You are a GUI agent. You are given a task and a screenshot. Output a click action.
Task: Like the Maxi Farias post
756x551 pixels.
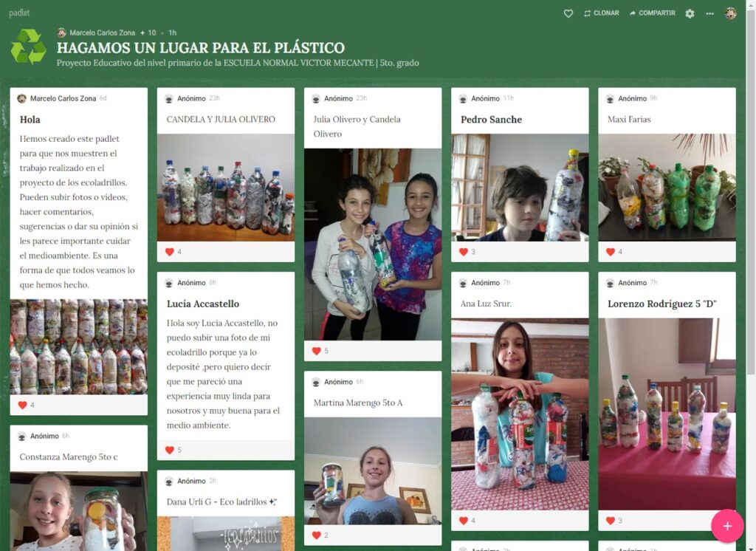tap(611, 251)
